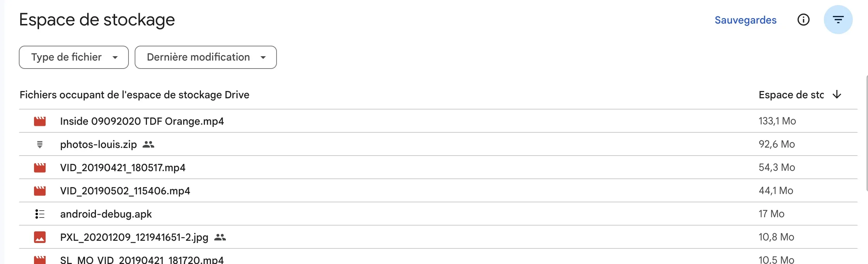Click the file icon for android-debug.apk

coord(40,214)
